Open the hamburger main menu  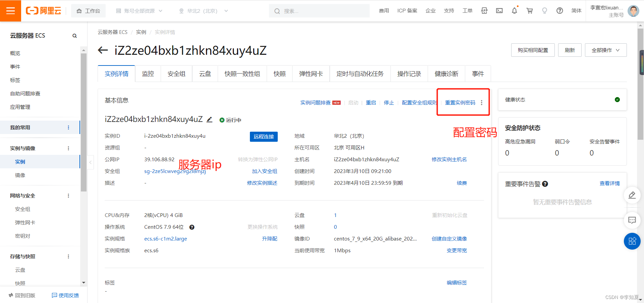coord(10,11)
